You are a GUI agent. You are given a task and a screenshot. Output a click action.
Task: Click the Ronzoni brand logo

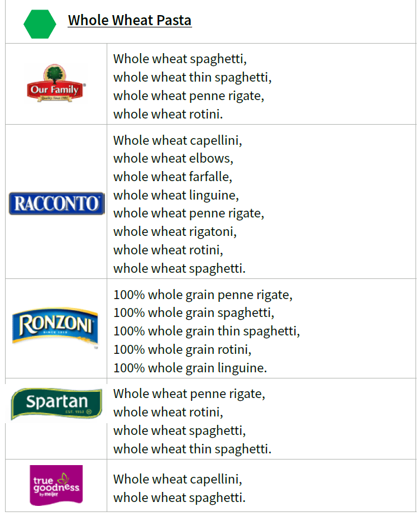coord(55,326)
